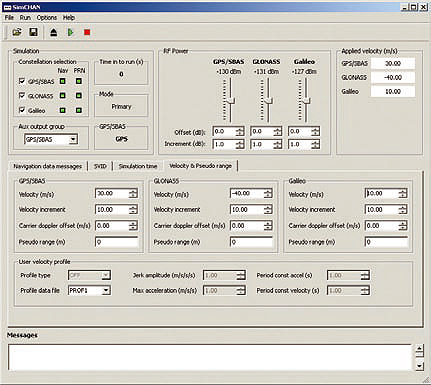Click the Galileo PRN green indicator
Viewport: 431px width, 385px height.
(x=79, y=110)
